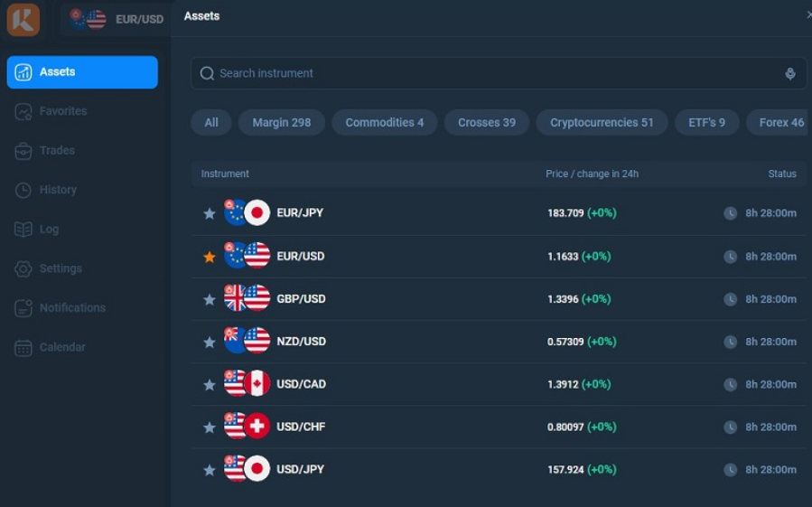The height and width of the screenshot is (507, 812).
Task: Unfavorite EUR/USD via orange star
Action: tap(210, 257)
